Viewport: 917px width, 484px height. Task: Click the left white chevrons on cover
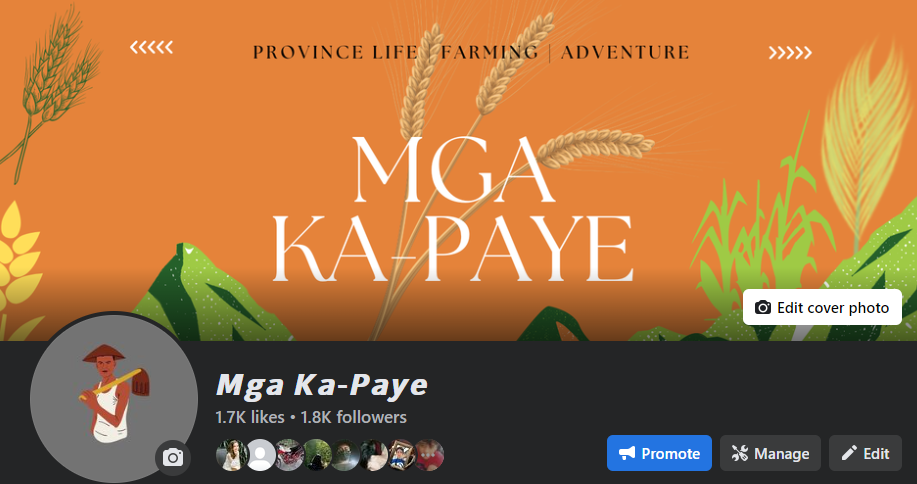coord(151,47)
